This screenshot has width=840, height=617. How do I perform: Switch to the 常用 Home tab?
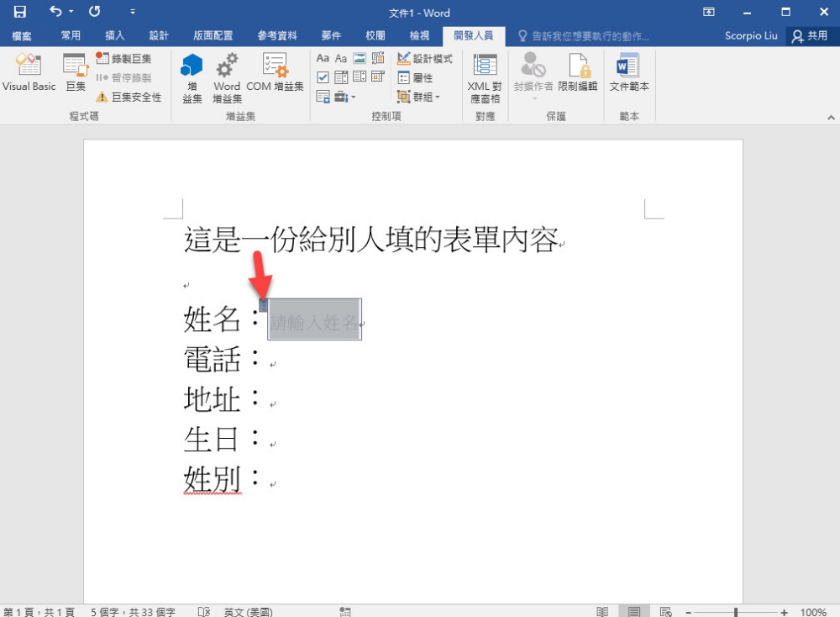(x=71, y=36)
